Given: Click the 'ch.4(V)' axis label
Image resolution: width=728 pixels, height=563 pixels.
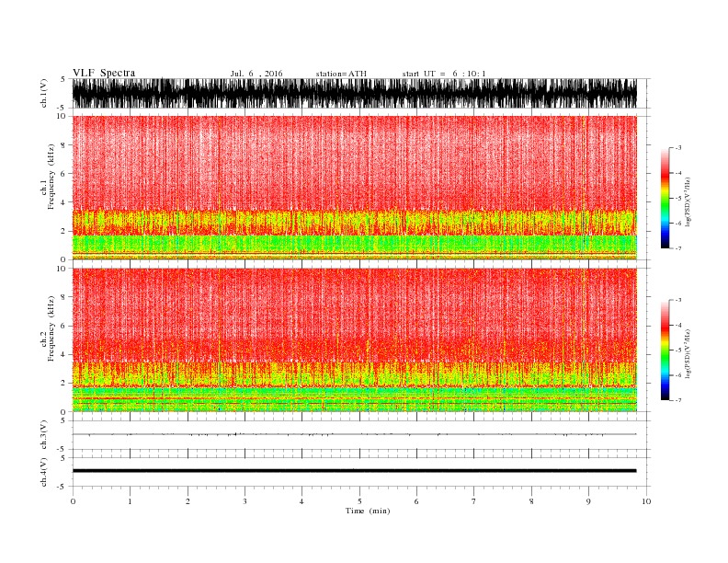Looking at the screenshot, I should [x=44, y=472].
